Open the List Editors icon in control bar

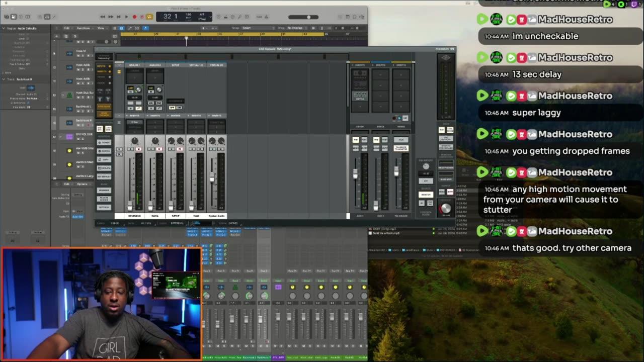point(340,17)
